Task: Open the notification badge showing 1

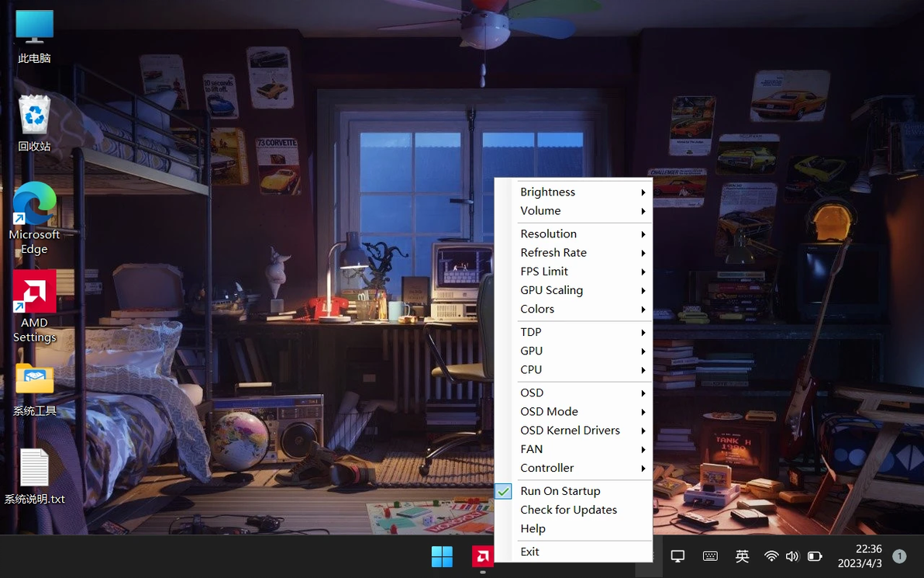Action: 899,556
